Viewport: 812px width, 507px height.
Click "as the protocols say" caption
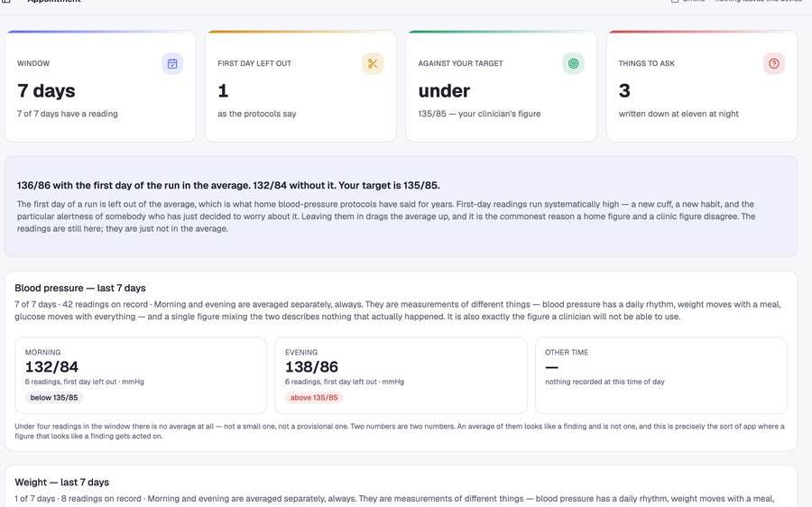tap(257, 114)
